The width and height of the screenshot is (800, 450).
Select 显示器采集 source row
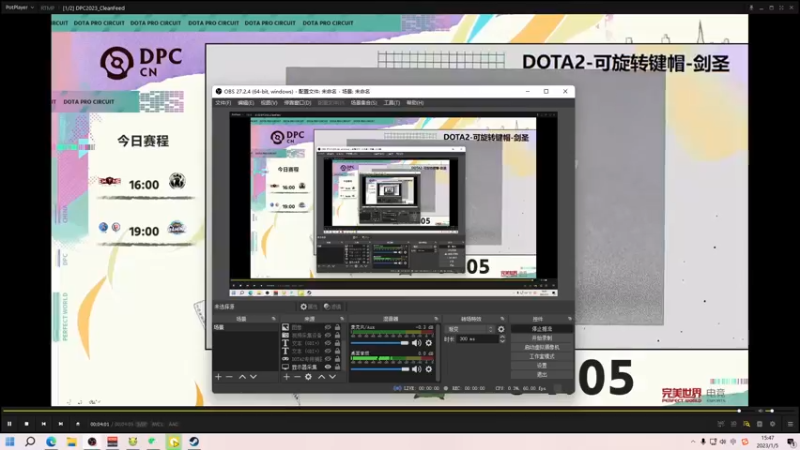(312, 367)
